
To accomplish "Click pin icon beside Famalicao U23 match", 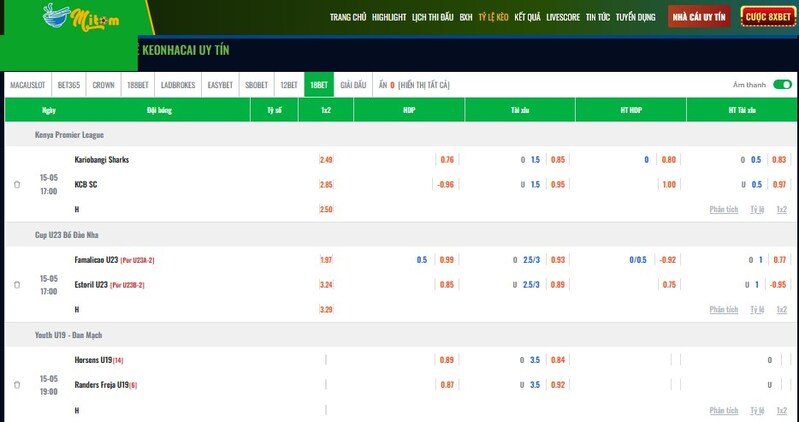I will click(x=17, y=285).
